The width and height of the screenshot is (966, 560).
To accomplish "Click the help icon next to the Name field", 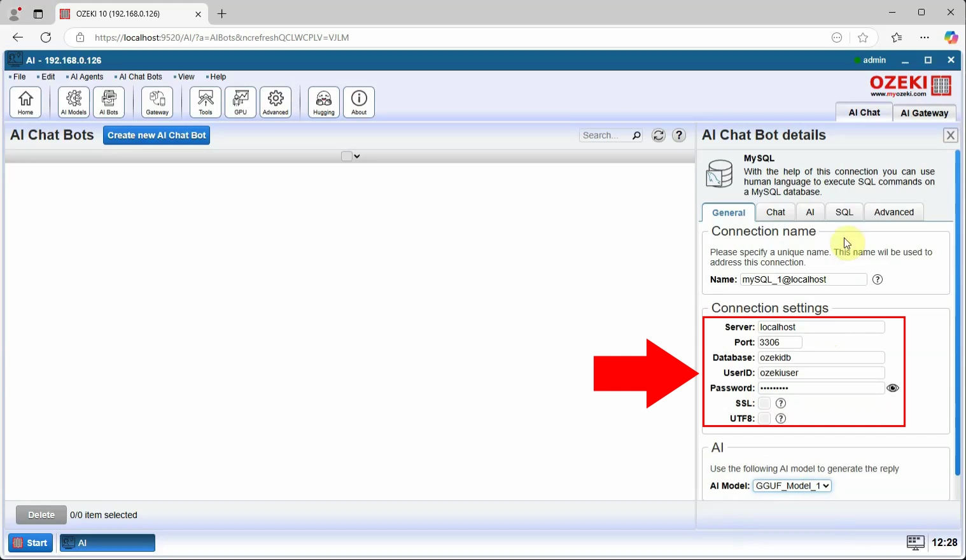I will click(x=878, y=279).
